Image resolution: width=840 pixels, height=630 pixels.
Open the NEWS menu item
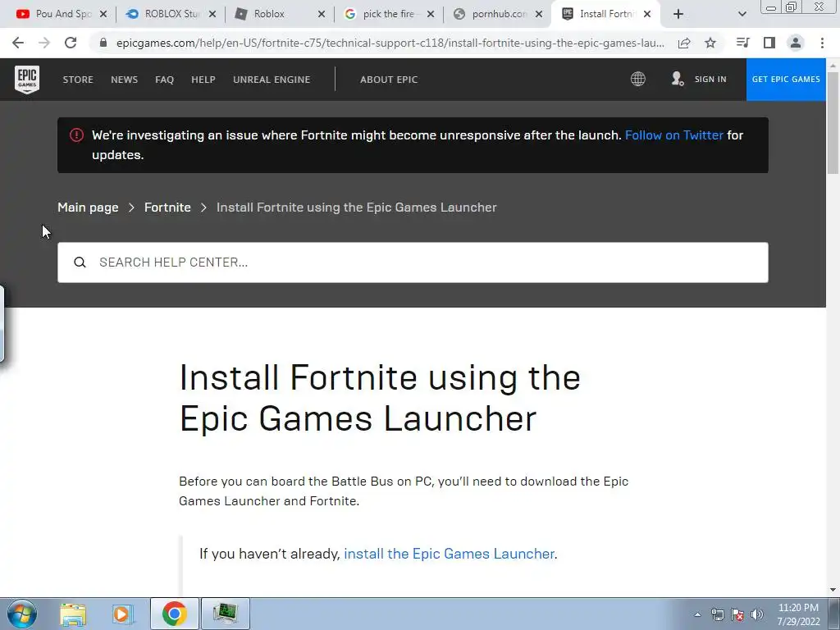point(125,80)
